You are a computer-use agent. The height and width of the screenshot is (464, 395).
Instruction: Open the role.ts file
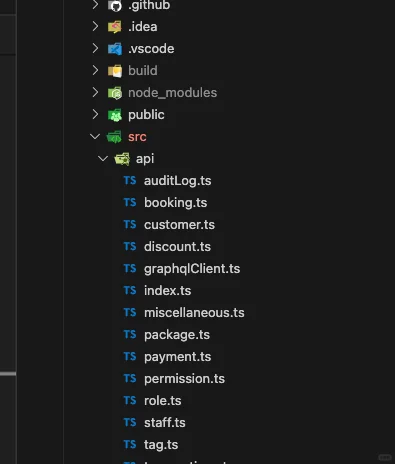tap(163, 401)
